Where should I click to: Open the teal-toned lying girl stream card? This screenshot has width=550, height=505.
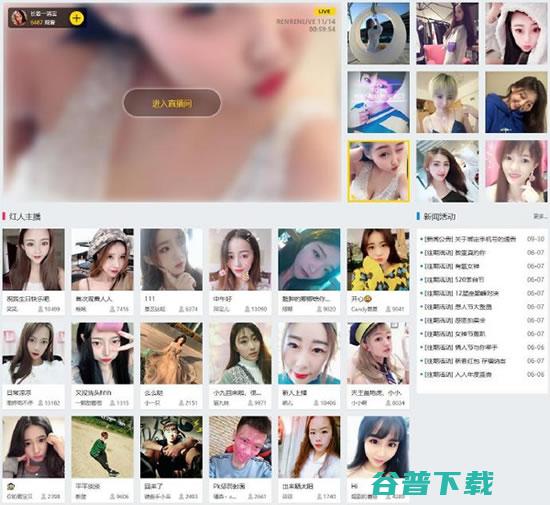coord(309,271)
